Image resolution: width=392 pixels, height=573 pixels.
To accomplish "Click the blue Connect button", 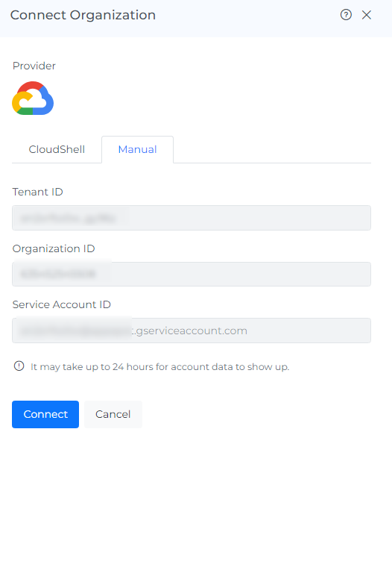I will (x=45, y=414).
